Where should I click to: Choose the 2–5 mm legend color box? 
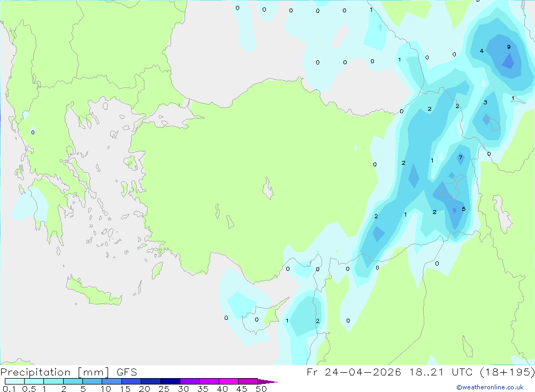tap(73, 381)
